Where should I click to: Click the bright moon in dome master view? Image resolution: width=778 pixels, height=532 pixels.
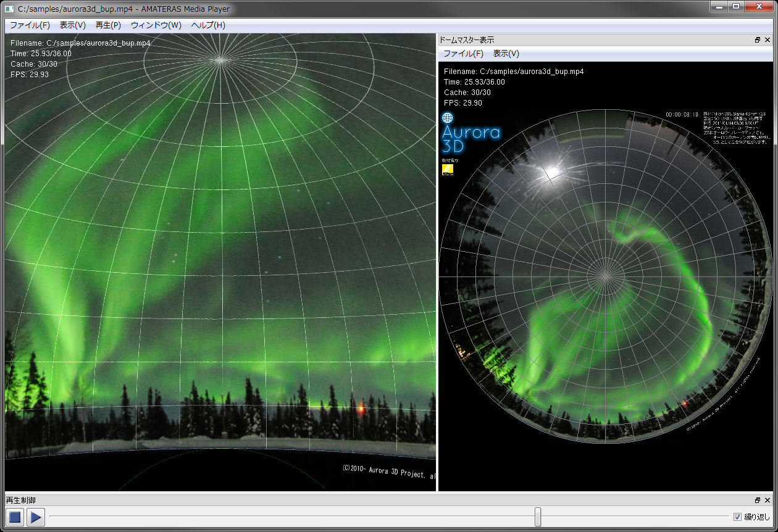pos(551,170)
